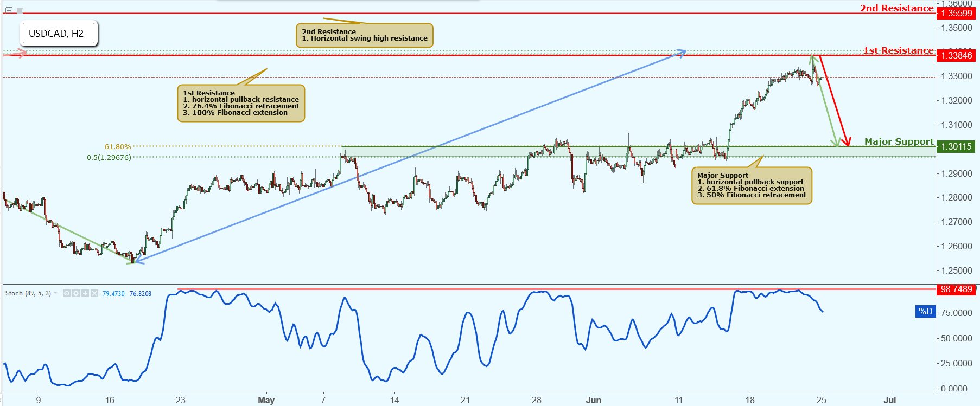Collapse chart legend with minus box
This screenshot has height=406, width=980.
pyautogui.click(x=9, y=10)
